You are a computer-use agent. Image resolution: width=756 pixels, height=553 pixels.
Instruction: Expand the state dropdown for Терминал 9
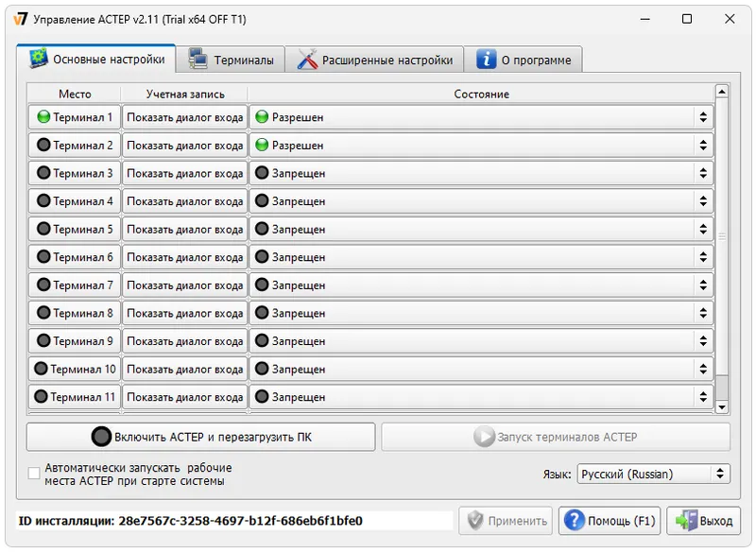click(x=481, y=340)
